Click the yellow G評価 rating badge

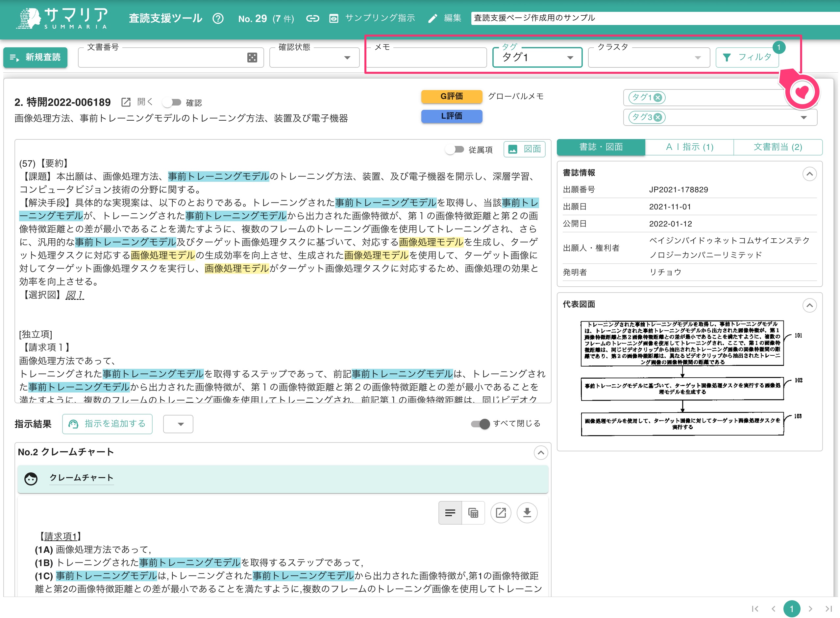[452, 96]
